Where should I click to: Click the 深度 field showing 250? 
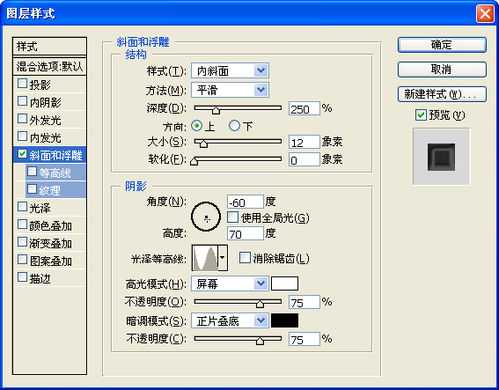coord(304,109)
